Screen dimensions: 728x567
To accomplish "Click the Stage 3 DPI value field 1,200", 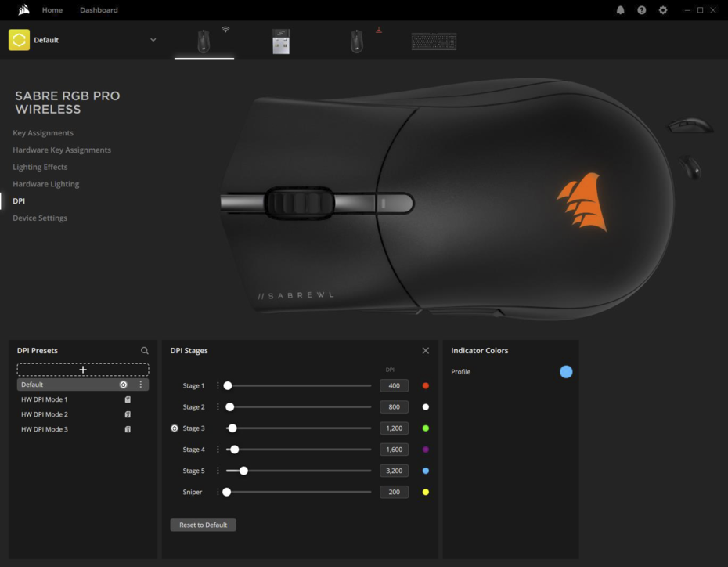I will pyautogui.click(x=395, y=428).
